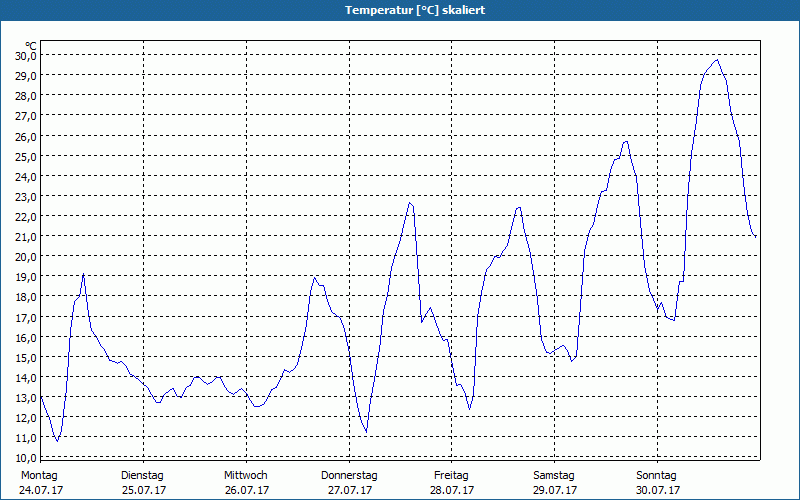Click the 29,0 y-axis label
This screenshot has width=800, height=500.
[x=26, y=76]
